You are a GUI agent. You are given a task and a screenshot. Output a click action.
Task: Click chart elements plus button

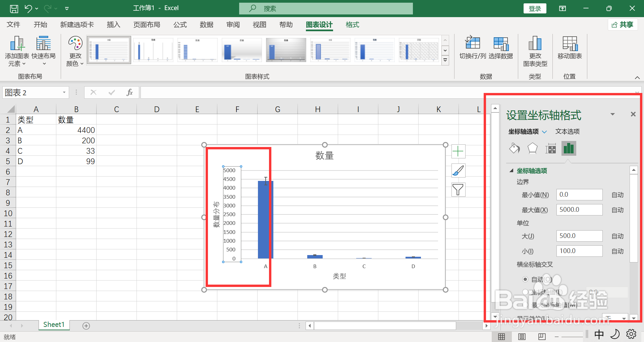(458, 151)
